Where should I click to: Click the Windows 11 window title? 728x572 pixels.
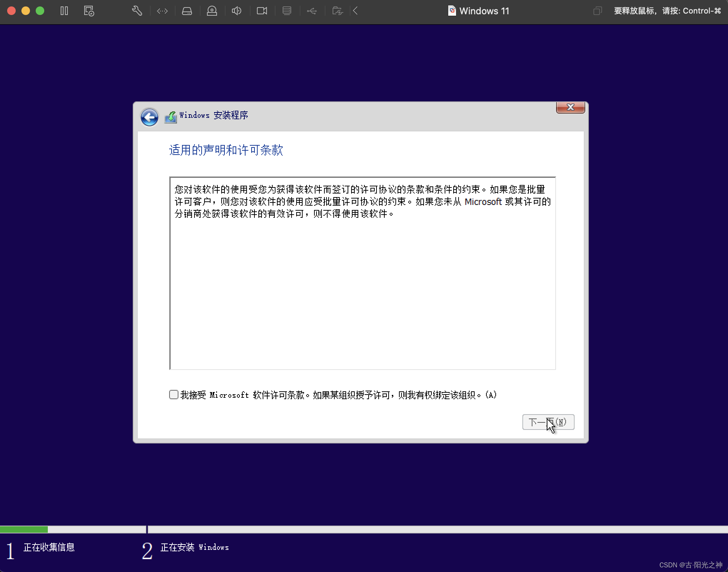click(x=484, y=11)
